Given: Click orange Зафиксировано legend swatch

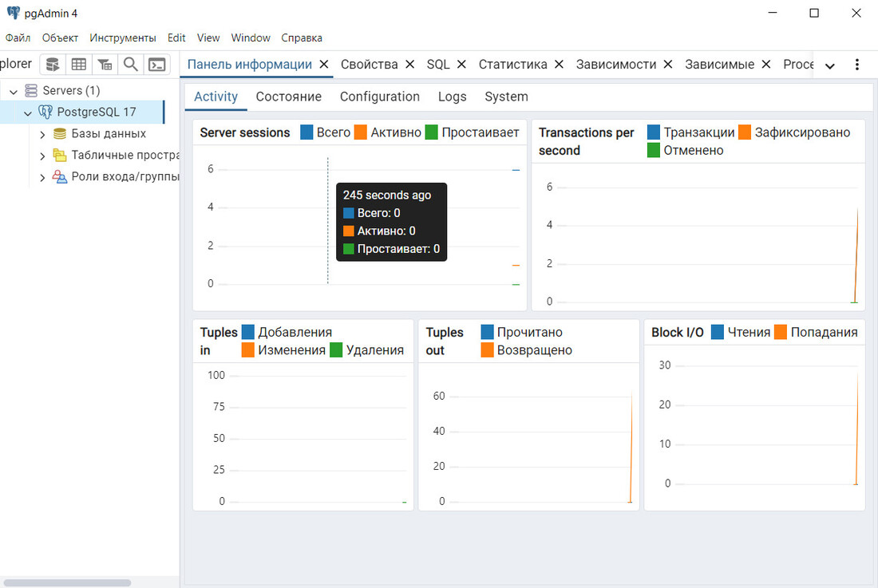Looking at the screenshot, I should (744, 132).
